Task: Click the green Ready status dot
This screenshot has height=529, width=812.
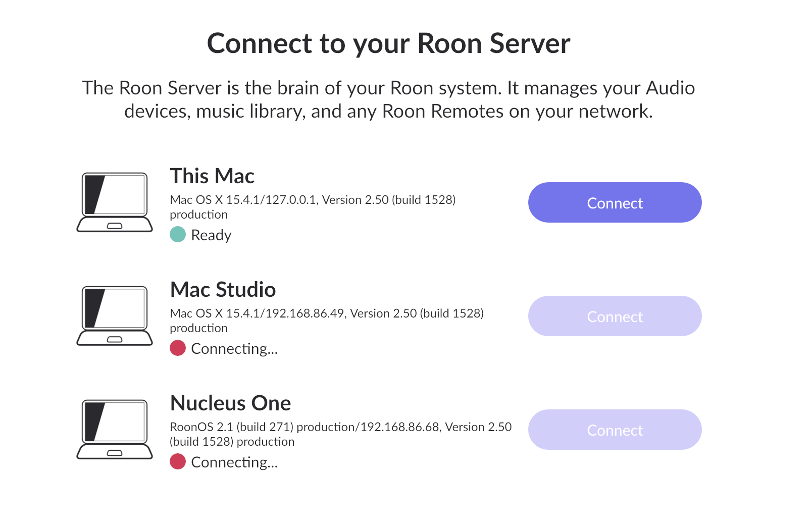Action: point(178,234)
